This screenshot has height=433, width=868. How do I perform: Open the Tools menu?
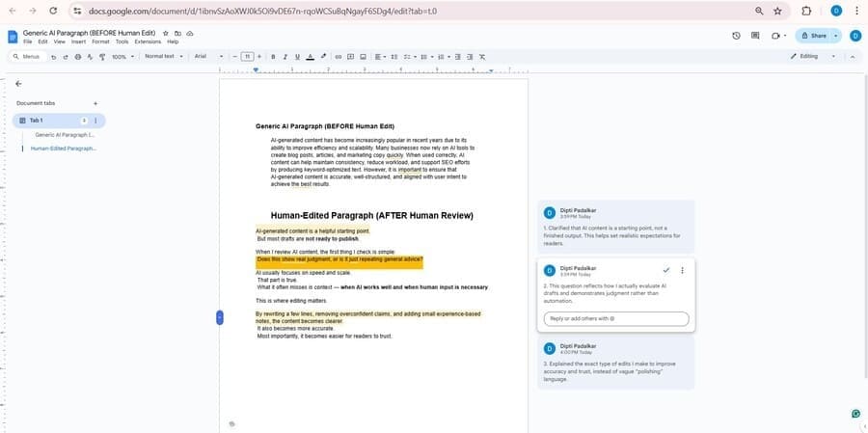[122, 41]
